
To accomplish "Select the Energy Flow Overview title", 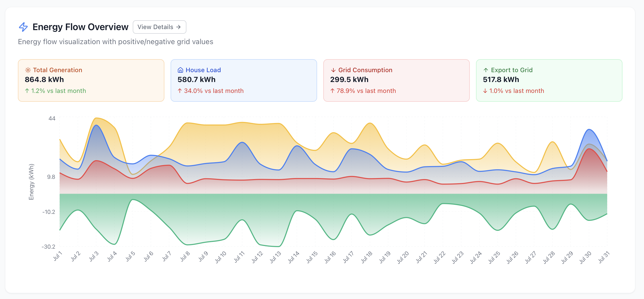I will point(80,26).
